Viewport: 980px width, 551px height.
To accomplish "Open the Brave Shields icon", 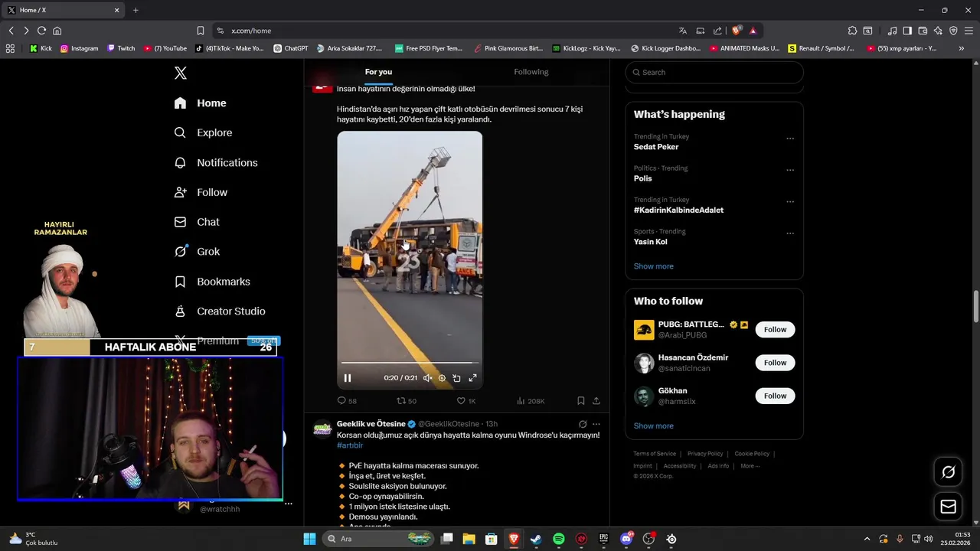I will (x=737, y=31).
